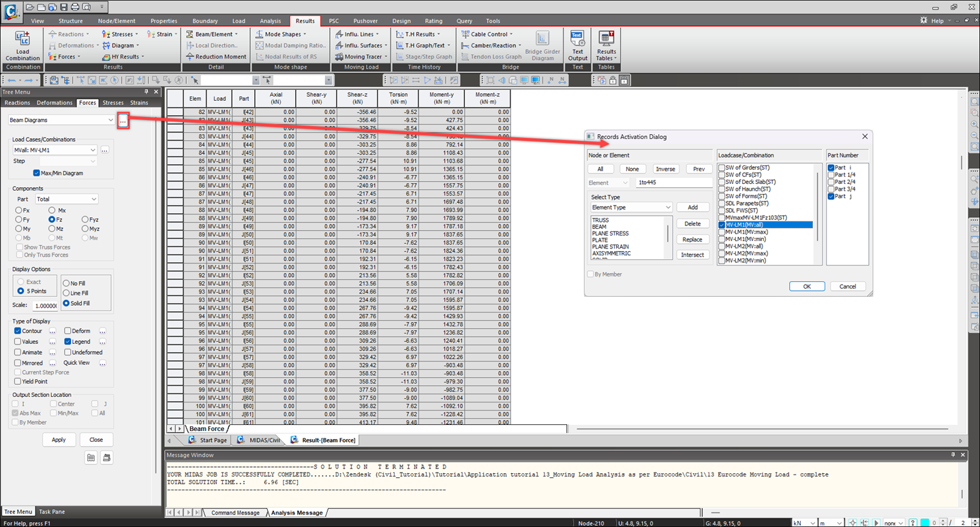Viewport: 980px width, 527px height.
Task: Open the Pushover ribbon tab
Action: tap(365, 21)
